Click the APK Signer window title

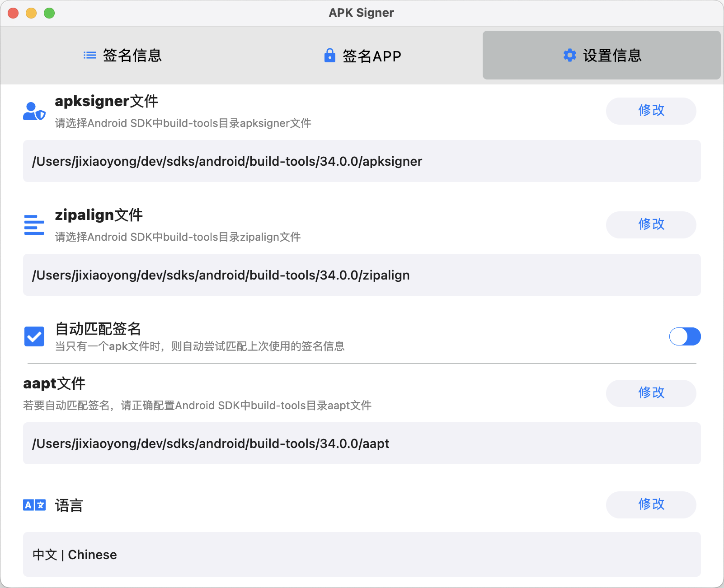(x=362, y=13)
